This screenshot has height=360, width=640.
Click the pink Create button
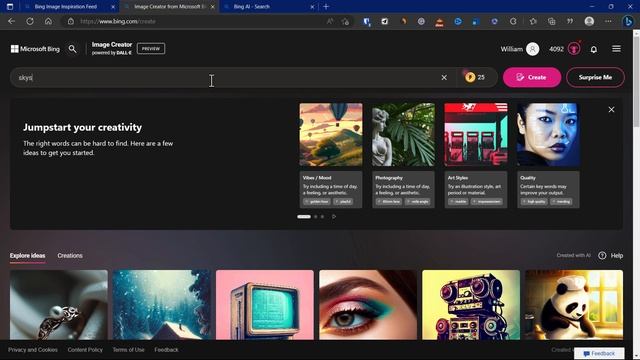532,77
